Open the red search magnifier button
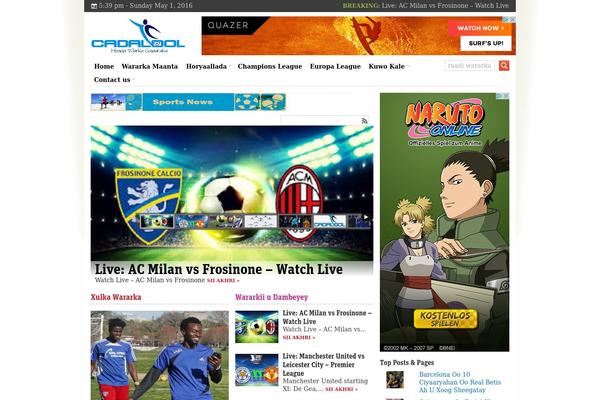Viewport: 600px width, 400px height. point(504,65)
